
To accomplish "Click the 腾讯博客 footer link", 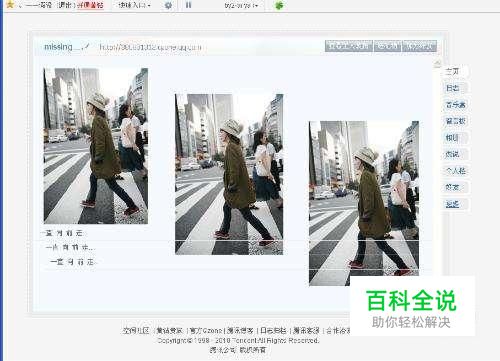I will pos(240,331).
